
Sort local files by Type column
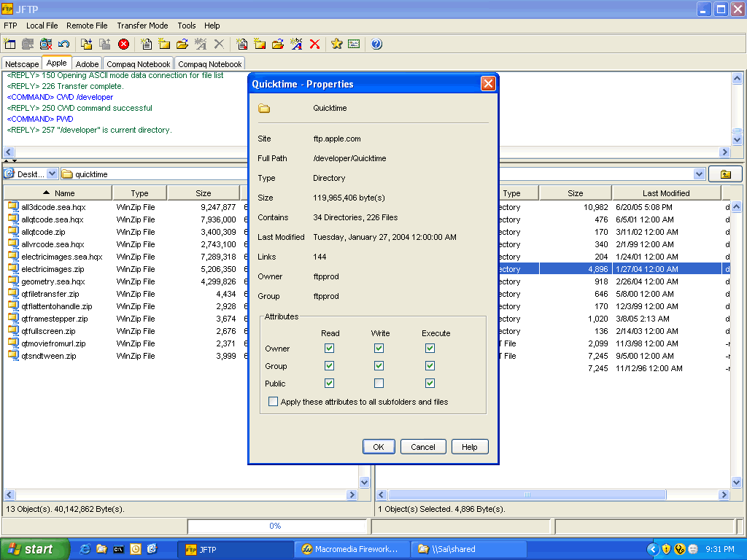[x=139, y=192]
